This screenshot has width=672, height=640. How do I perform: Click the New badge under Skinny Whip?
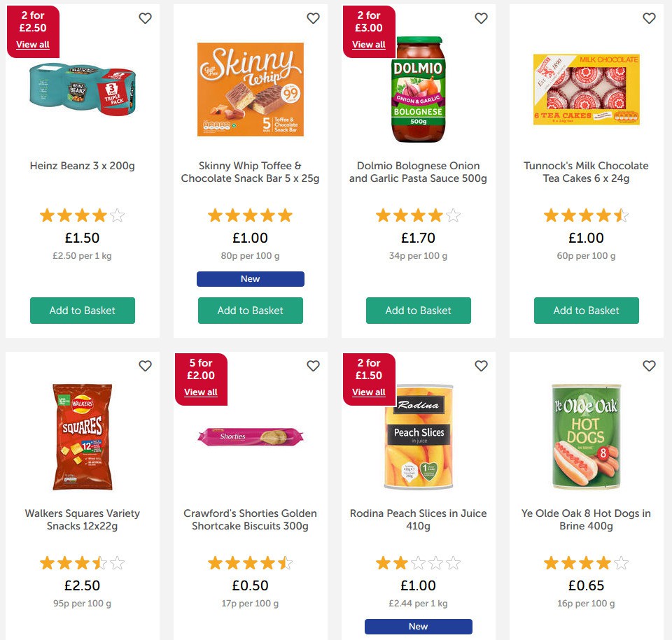250,278
